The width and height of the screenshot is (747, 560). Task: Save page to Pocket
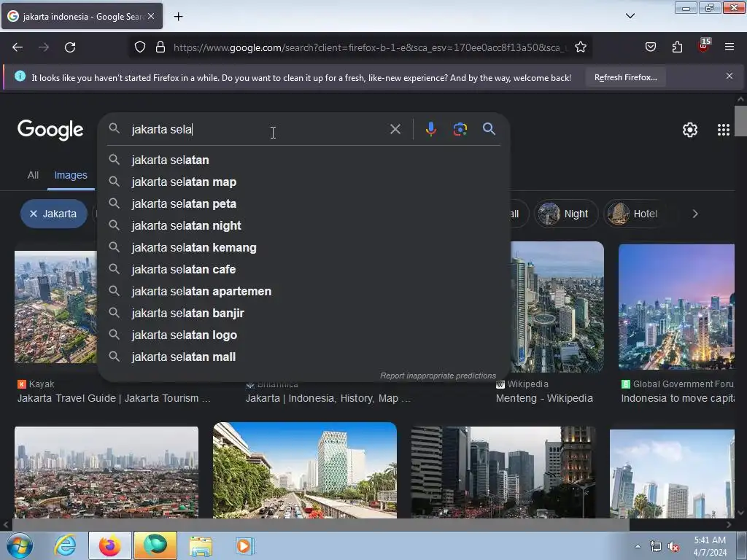(x=650, y=47)
